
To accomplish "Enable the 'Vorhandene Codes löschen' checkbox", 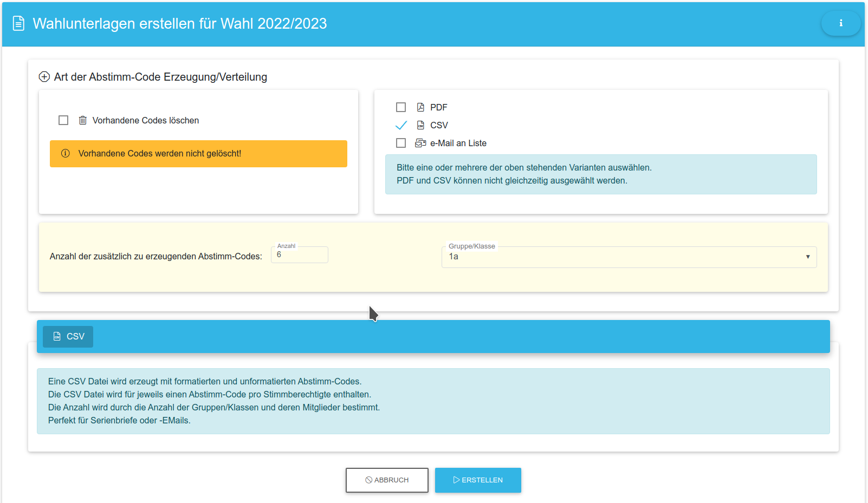I will (63, 120).
